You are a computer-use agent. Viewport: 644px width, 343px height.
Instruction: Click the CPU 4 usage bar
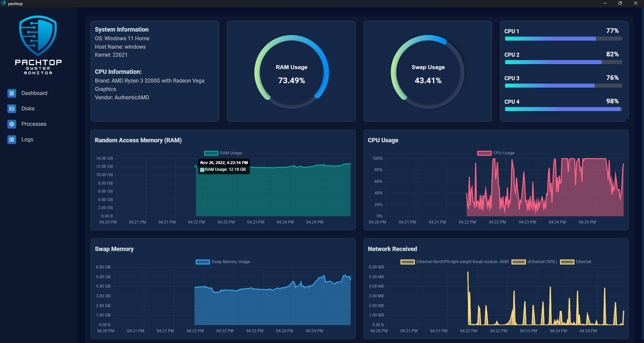(563, 109)
